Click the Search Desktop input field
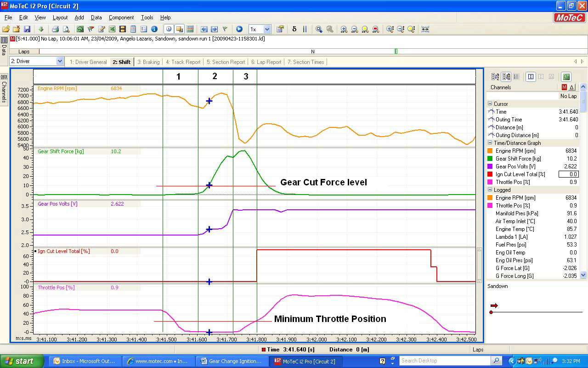Image resolution: width=588 pixels, height=368 pixels. (x=445, y=361)
